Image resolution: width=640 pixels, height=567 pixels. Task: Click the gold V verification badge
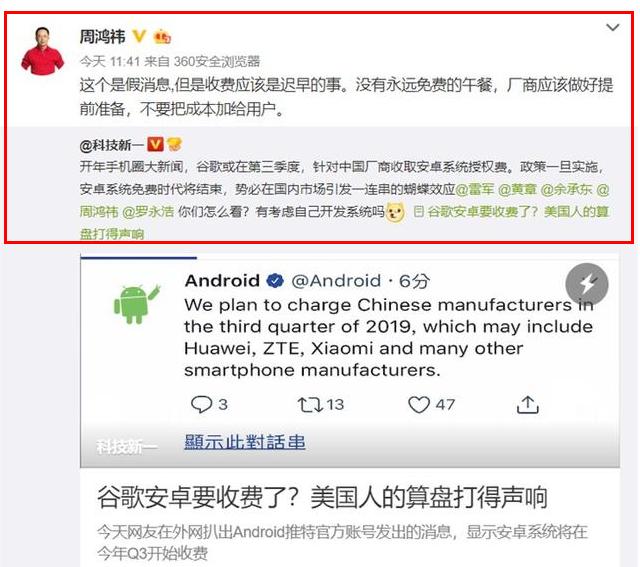(139, 36)
